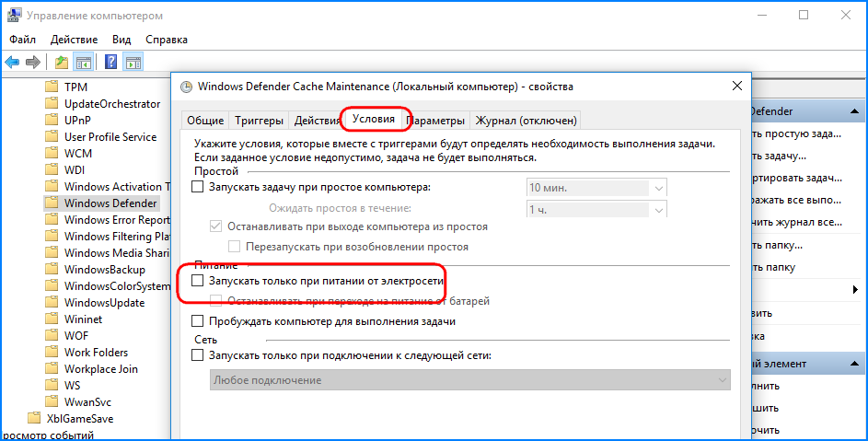Select the Windows Defender folder in tree
The image size is (868, 441).
(x=110, y=203)
